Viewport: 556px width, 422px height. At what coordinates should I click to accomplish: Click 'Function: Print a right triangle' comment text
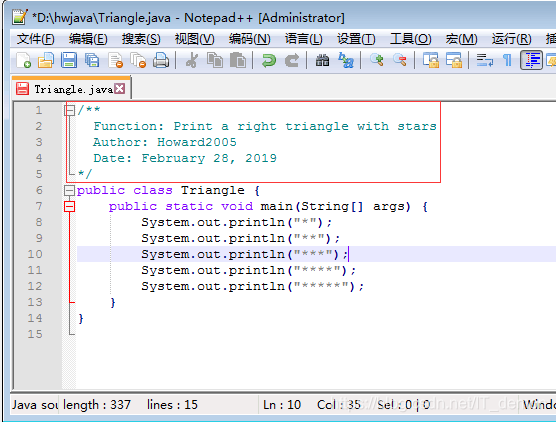265,126
